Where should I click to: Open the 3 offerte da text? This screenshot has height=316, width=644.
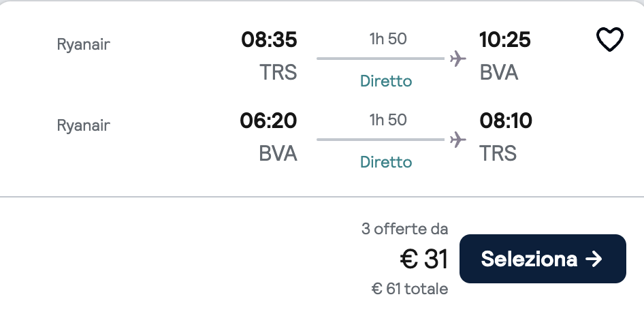[404, 229]
